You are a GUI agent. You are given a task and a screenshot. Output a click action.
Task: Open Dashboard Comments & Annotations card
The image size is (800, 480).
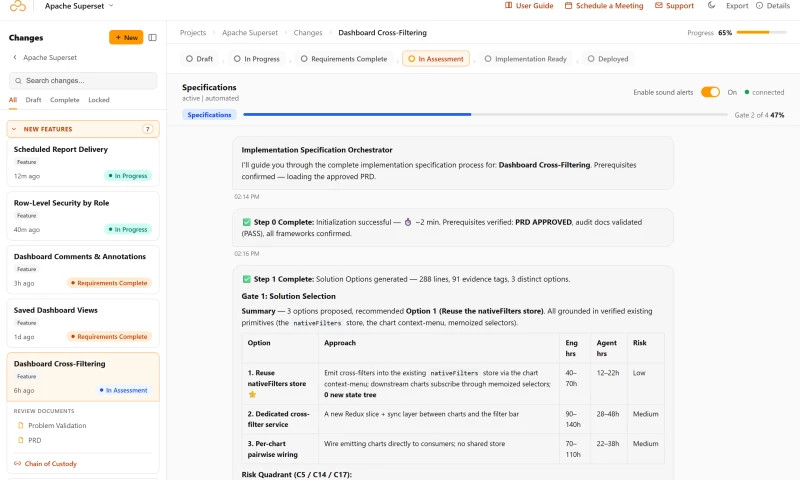tap(83, 269)
